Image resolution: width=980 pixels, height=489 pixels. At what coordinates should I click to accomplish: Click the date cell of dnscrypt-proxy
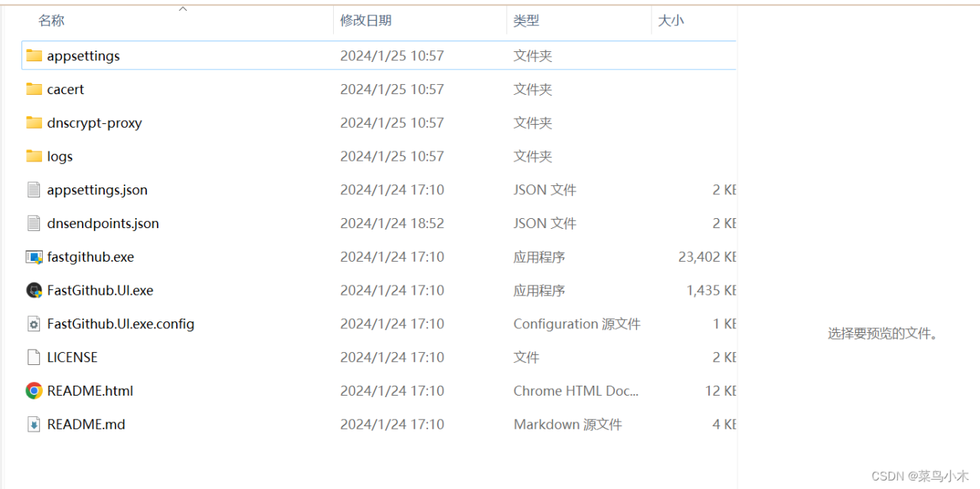(x=392, y=123)
